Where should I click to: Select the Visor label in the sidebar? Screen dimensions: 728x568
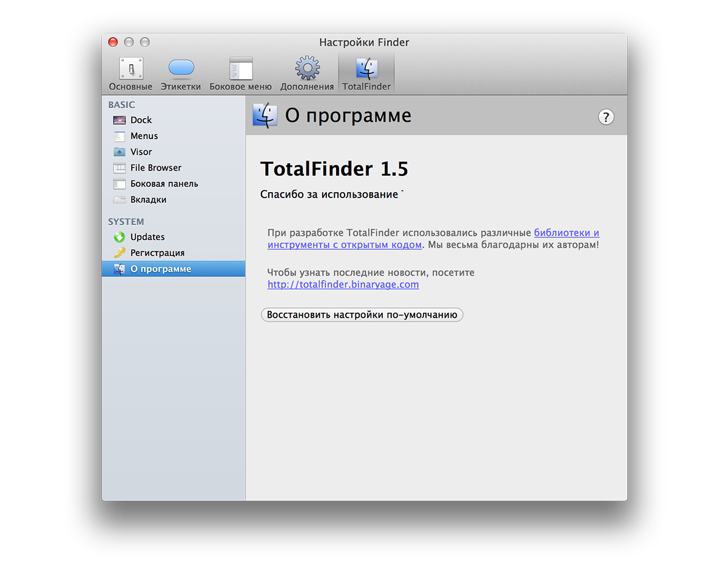[141, 152]
